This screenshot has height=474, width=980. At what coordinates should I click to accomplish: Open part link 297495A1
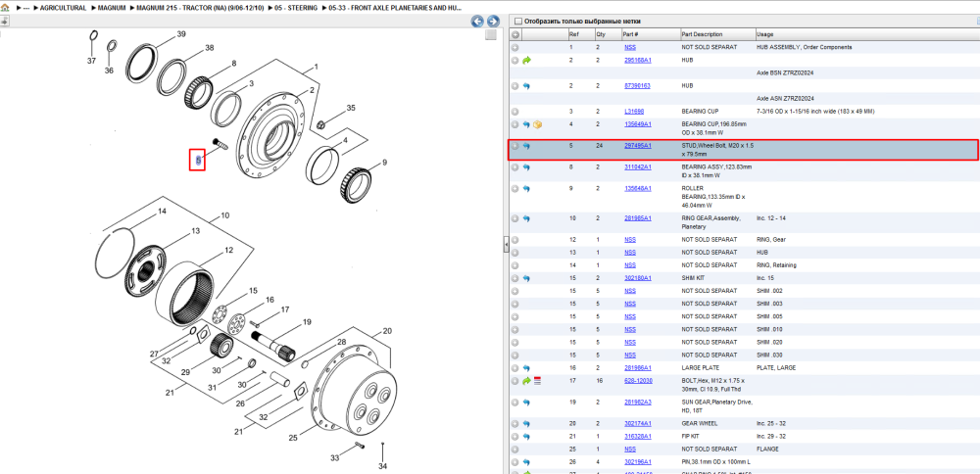pos(638,146)
